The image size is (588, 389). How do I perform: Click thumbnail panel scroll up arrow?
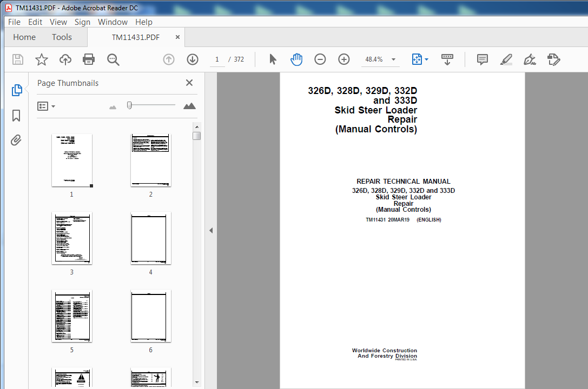(x=197, y=127)
